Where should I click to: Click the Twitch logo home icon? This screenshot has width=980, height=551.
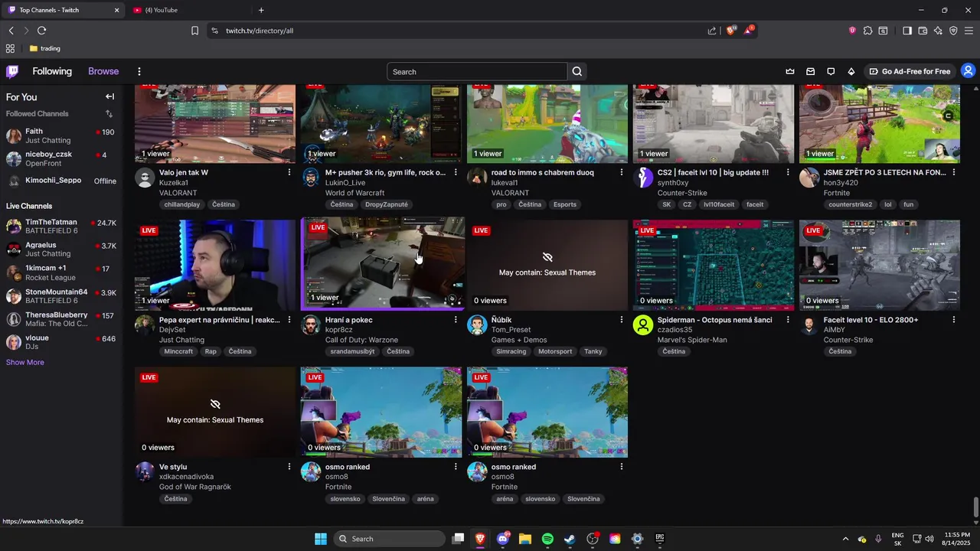(x=12, y=71)
